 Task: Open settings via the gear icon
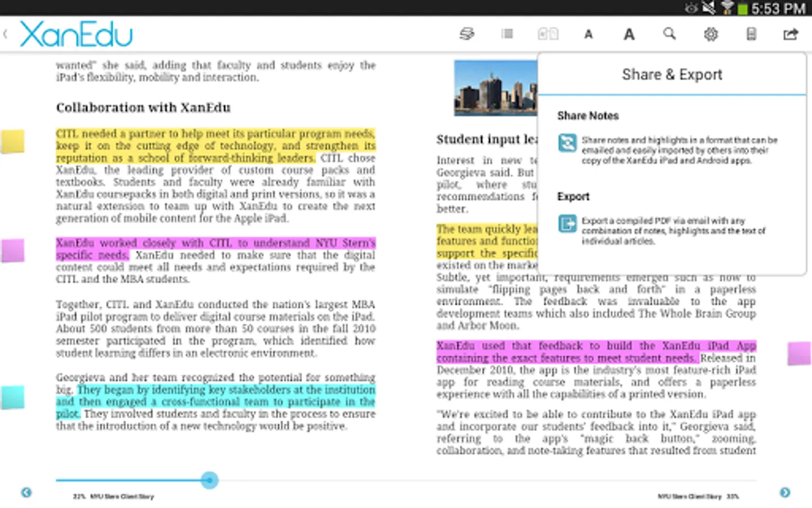[x=710, y=34]
